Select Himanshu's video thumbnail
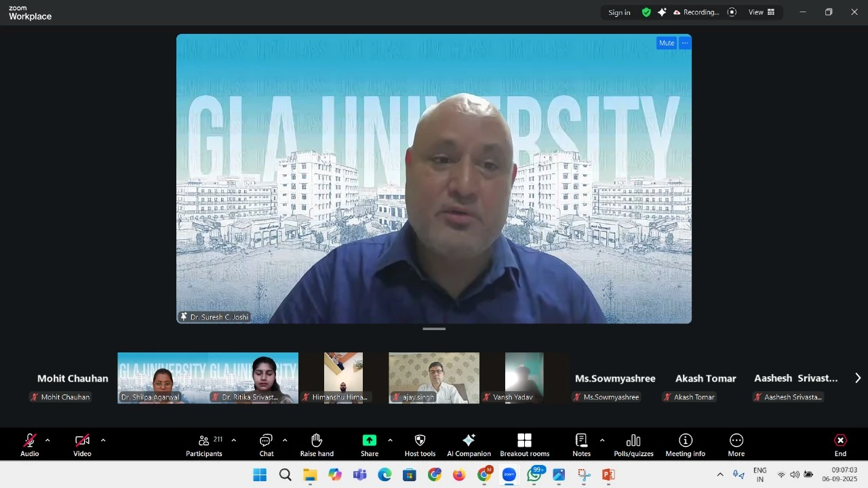This screenshot has height=488, width=868. (343, 378)
